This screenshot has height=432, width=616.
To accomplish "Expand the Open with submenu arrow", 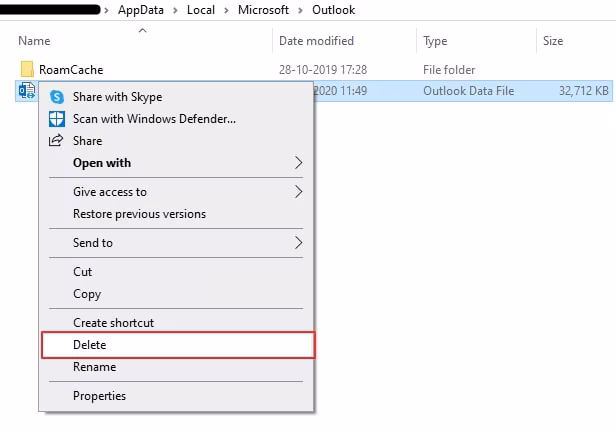I will [298, 163].
